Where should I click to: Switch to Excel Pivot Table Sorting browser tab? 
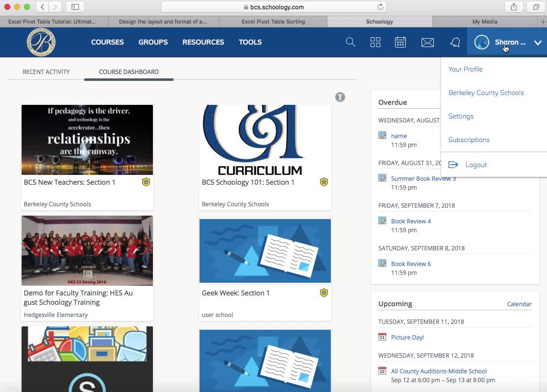273,22
